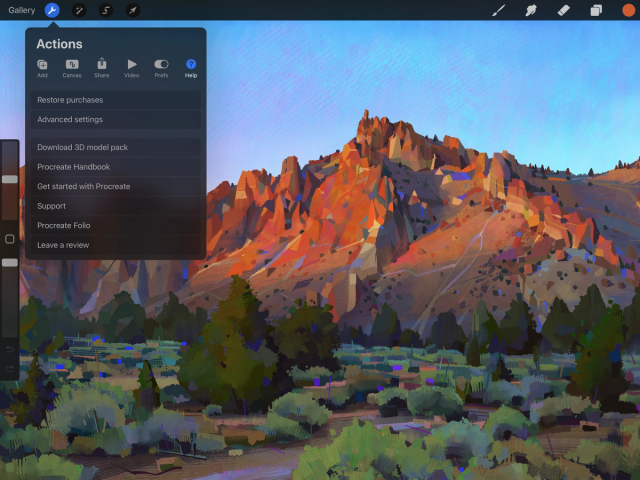Switch to the Add tab in Actions
The height and width of the screenshot is (480, 640).
(42, 68)
